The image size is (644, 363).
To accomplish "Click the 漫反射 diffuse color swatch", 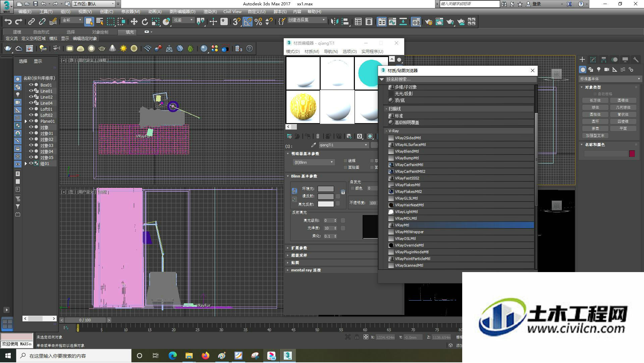I will (x=326, y=196).
